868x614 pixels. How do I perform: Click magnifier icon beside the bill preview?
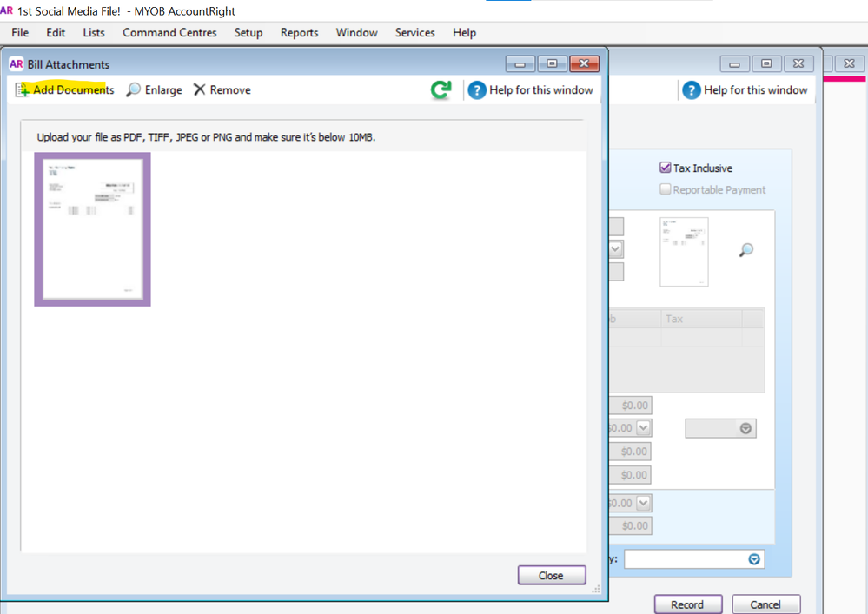[745, 250]
